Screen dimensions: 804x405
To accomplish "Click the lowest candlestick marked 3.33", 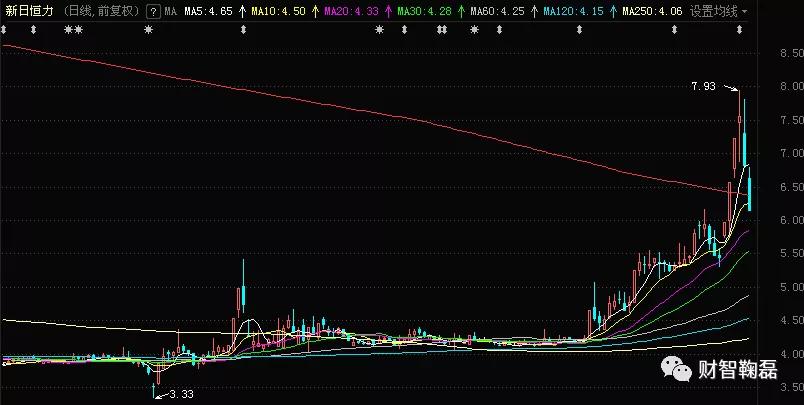I will (x=153, y=390).
